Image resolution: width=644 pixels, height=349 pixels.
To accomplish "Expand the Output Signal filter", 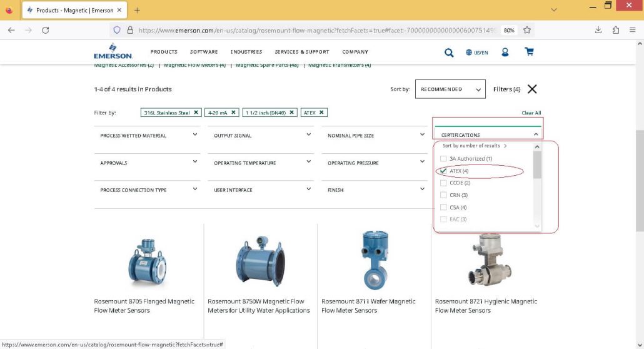I will click(x=261, y=135).
